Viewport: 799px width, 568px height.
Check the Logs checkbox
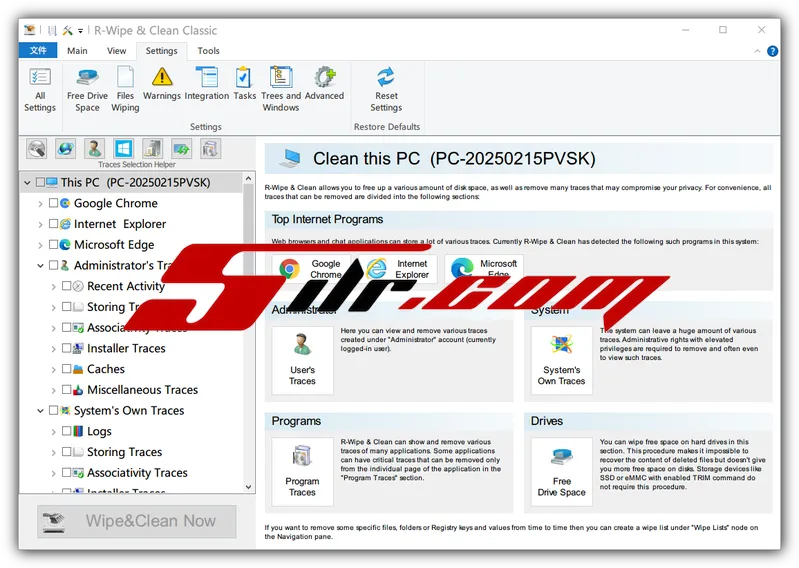tap(66, 431)
